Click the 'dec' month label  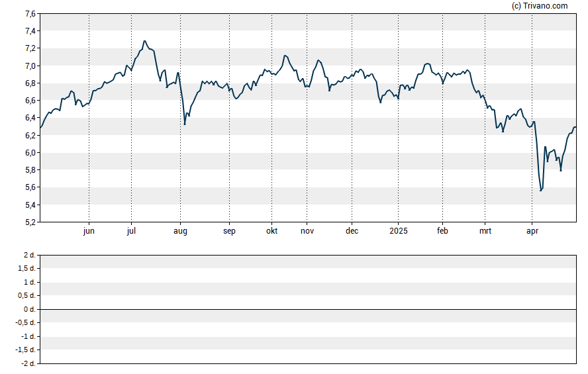coord(352,231)
